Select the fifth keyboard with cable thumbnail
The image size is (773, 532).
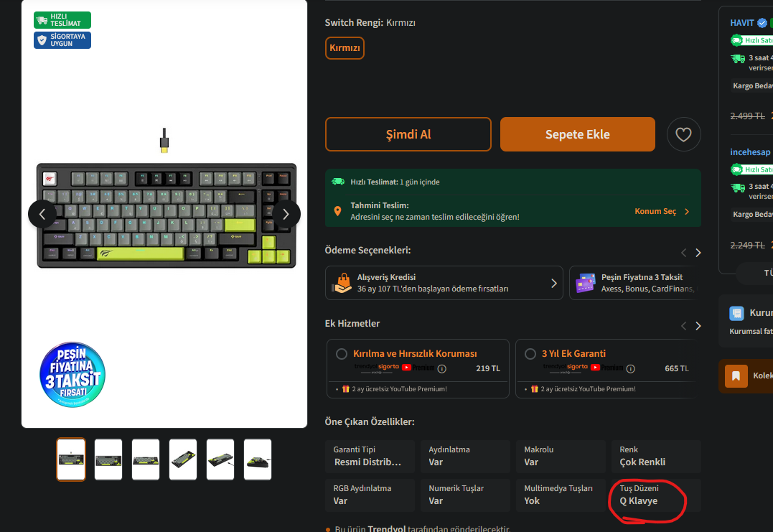[x=220, y=459]
